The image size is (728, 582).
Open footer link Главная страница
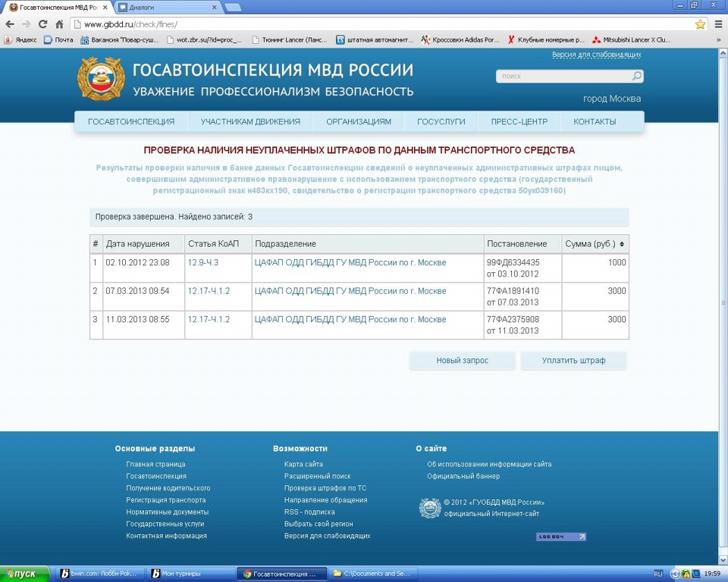(155, 464)
